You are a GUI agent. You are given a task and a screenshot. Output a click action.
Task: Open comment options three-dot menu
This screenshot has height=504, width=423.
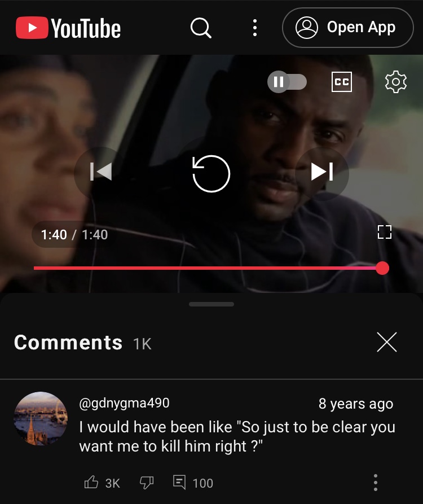(376, 483)
